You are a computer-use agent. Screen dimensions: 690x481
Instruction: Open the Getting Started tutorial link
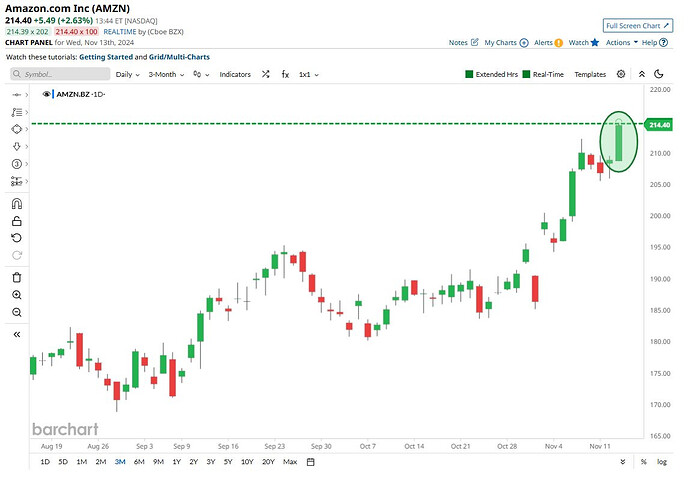[106, 57]
